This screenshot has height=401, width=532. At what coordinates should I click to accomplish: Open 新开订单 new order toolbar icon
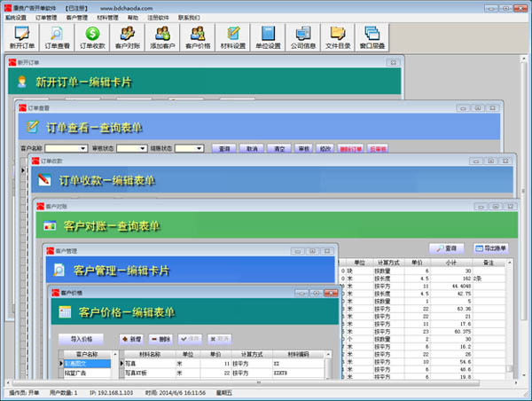[x=22, y=37]
